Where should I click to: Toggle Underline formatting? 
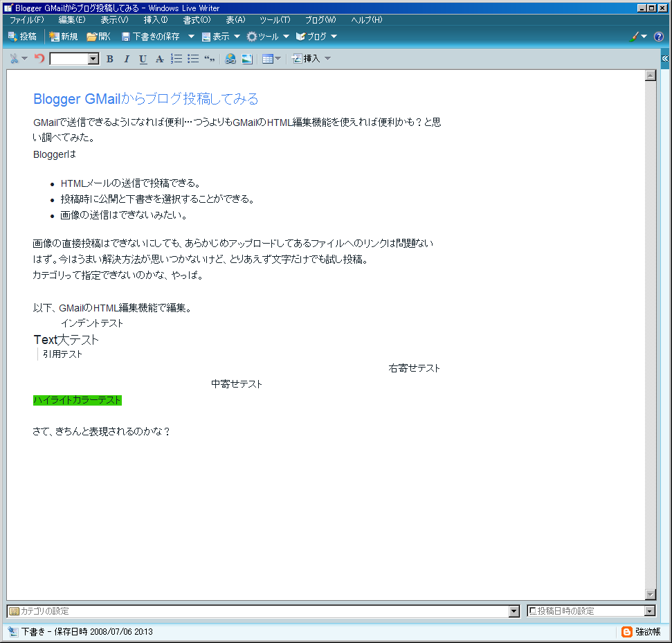(143, 59)
